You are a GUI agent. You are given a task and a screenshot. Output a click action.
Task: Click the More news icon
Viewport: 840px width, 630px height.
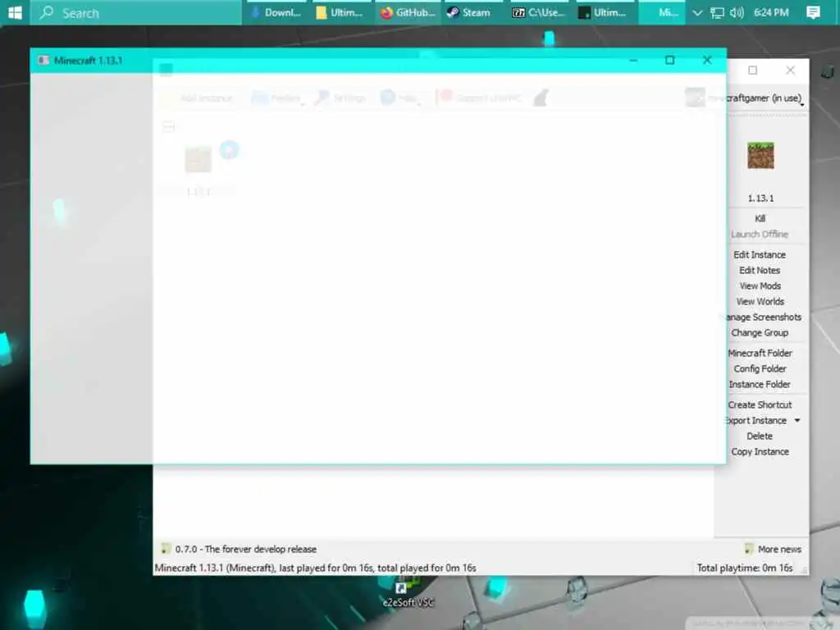coord(749,549)
